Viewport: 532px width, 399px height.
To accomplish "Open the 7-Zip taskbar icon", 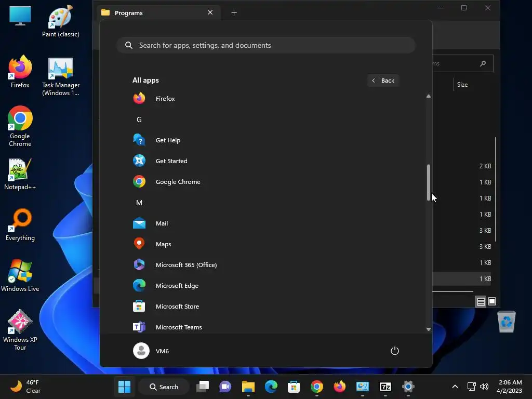I will click(385, 387).
